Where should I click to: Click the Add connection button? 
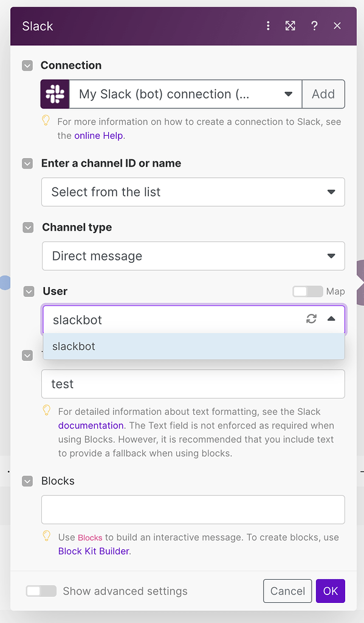pyautogui.click(x=323, y=94)
